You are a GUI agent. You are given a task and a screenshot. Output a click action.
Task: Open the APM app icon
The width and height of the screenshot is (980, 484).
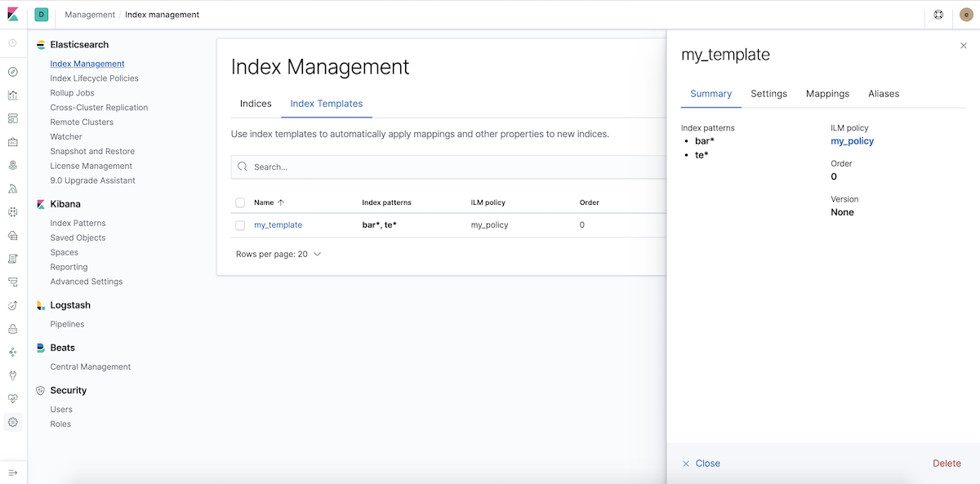pos(13,282)
